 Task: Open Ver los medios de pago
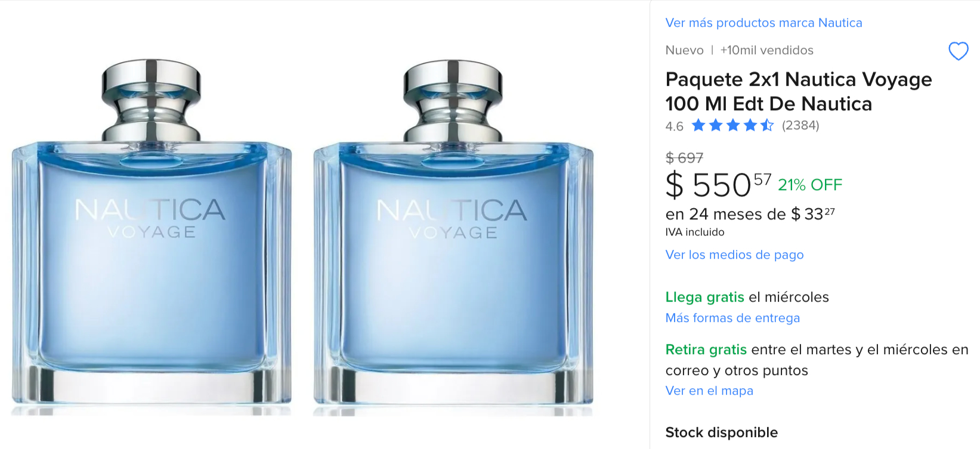pos(734,255)
